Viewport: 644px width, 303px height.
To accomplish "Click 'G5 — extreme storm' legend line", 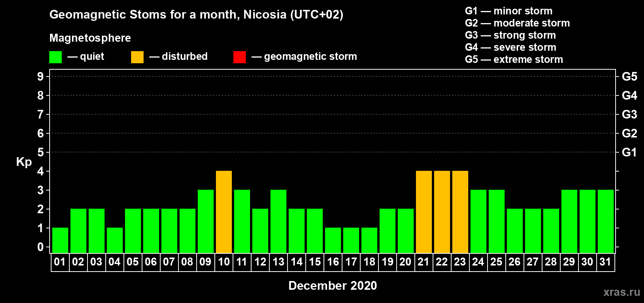I will point(514,59).
